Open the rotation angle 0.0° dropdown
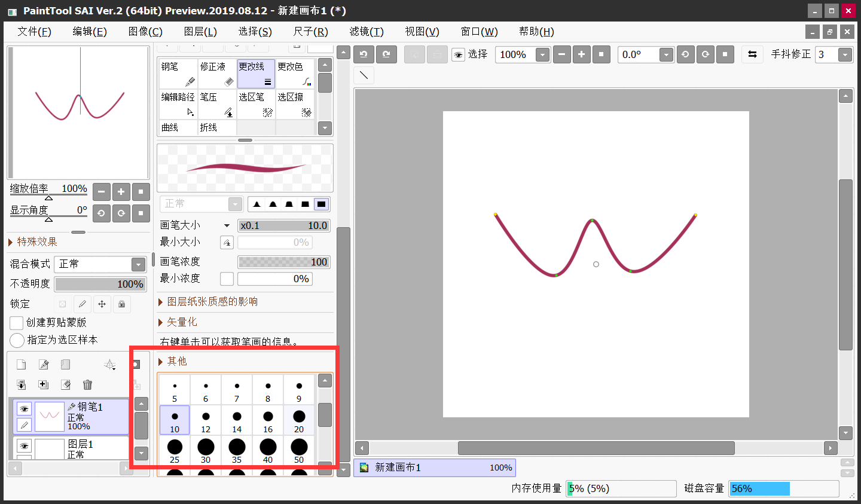The image size is (861, 504). click(x=666, y=55)
